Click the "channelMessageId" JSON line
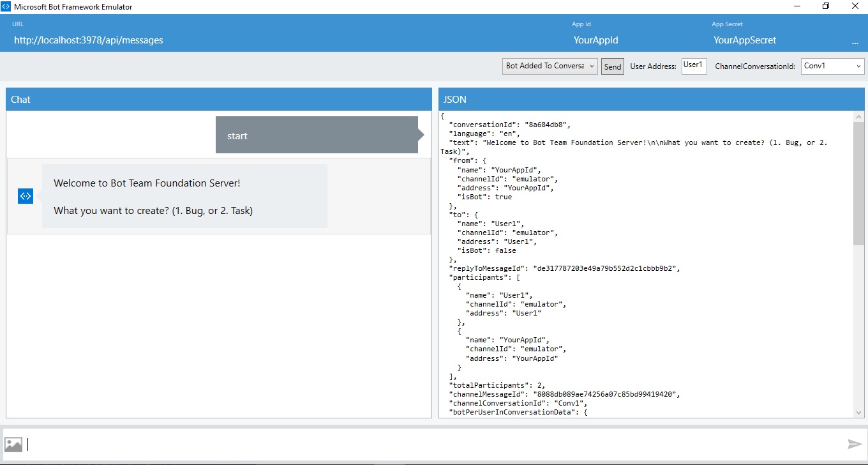The width and height of the screenshot is (868, 465). [565, 394]
